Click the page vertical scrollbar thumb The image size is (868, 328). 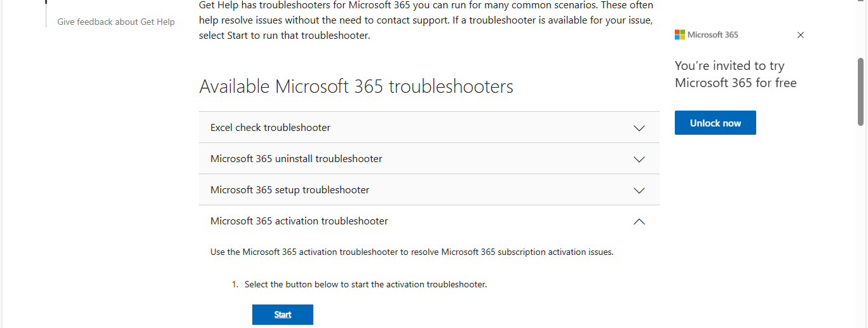[861, 91]
